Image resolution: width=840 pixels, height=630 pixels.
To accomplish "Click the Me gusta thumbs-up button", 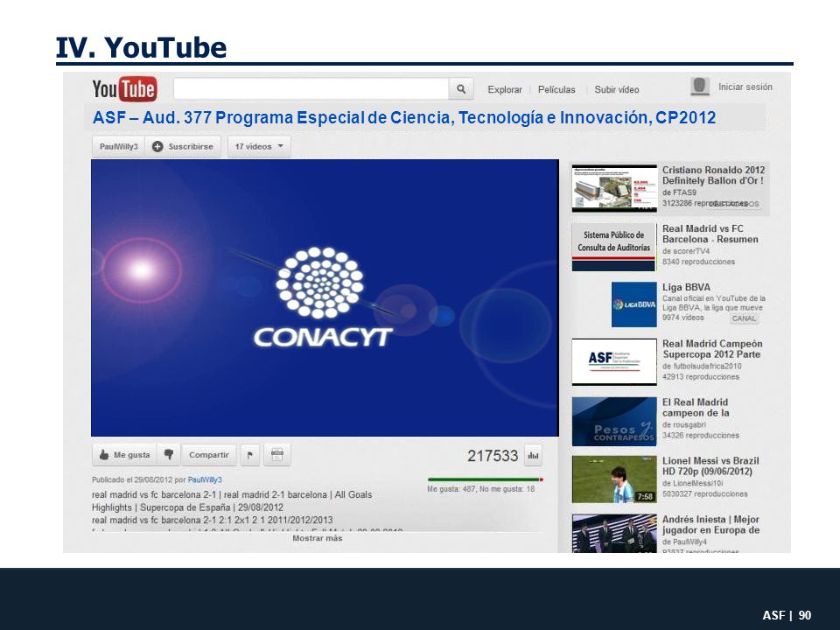I will click(124, 454).
